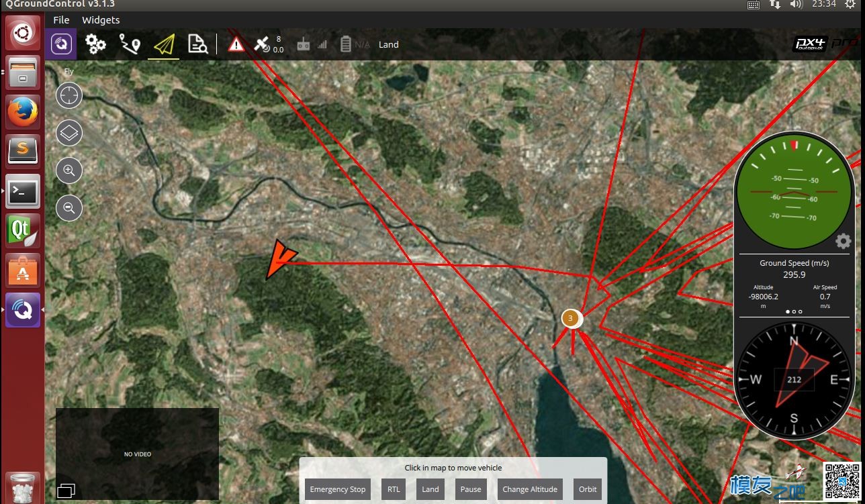
Task: Click the NO VIDEO preview panel
Action: (138, 454)
